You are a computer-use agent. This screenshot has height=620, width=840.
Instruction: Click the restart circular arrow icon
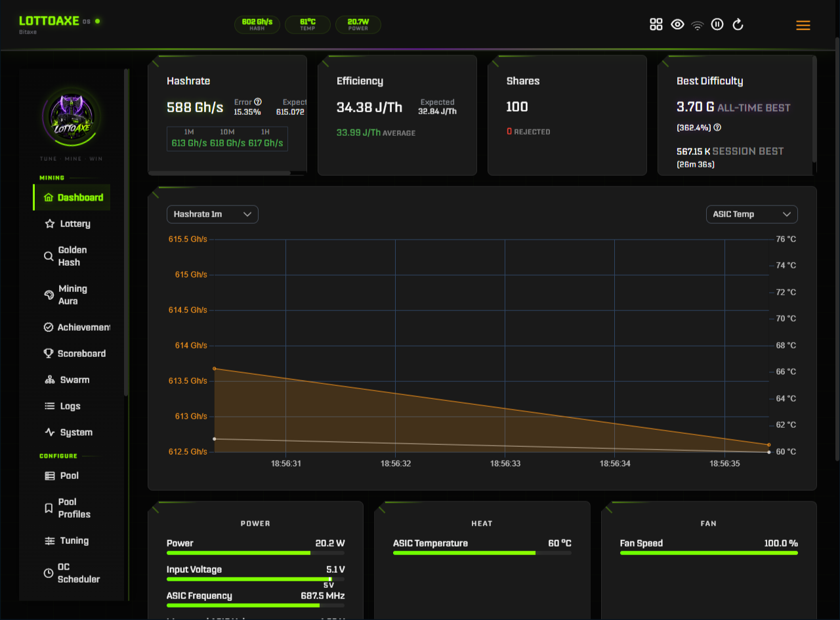[x=738, y=24]
